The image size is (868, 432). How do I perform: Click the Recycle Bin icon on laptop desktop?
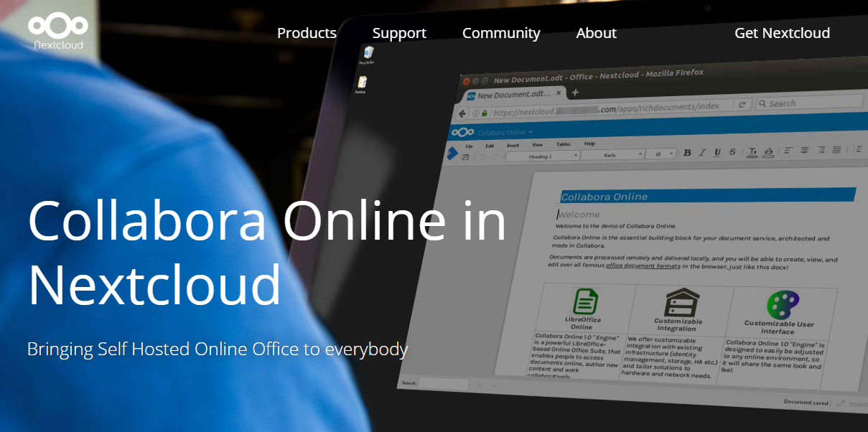pos(368,54)
